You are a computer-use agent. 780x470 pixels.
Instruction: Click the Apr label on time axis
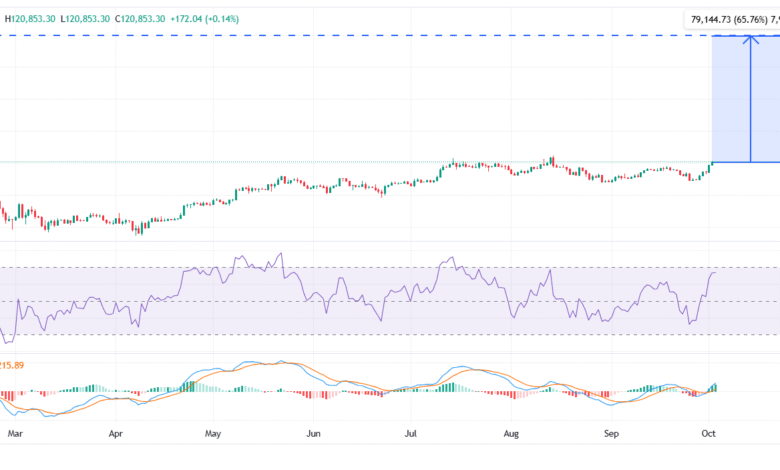(x=116, y=435)
